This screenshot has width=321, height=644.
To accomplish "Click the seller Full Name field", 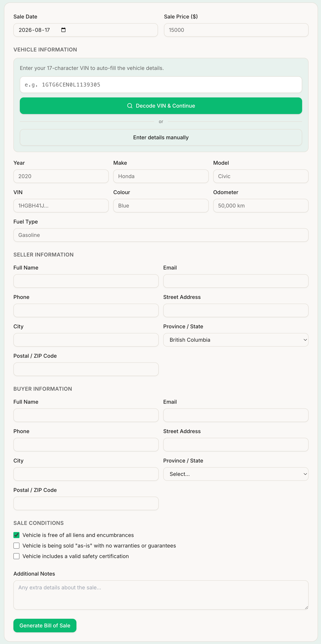I will tap(86, 281).
